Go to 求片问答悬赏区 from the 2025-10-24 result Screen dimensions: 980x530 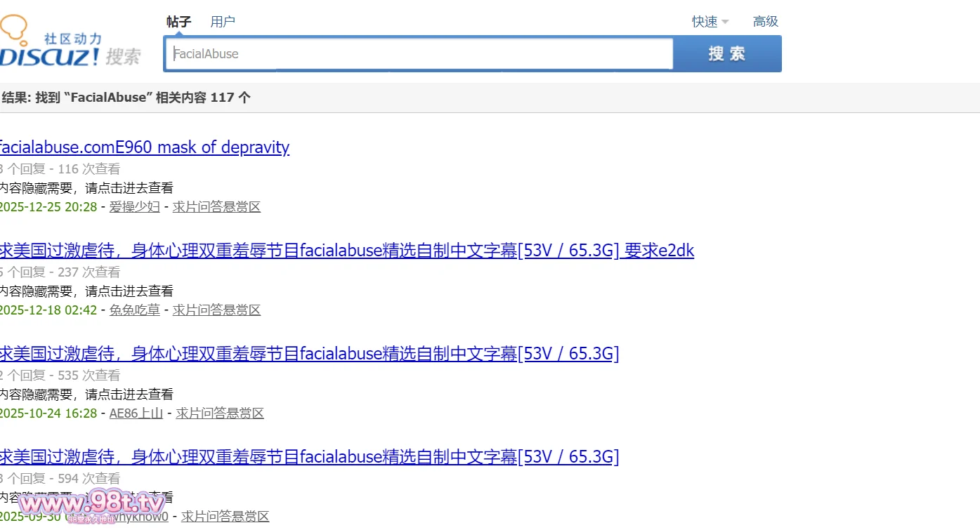[x=220, y=413]
